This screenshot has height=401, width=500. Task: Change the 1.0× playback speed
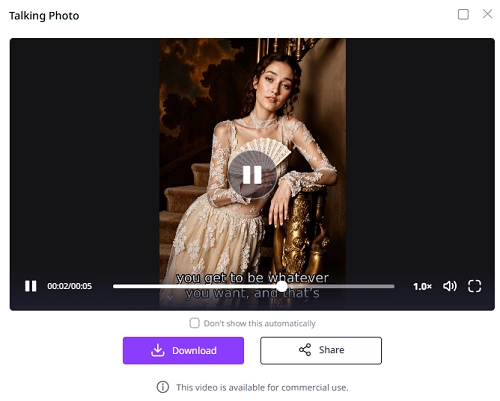click(422, 286)
